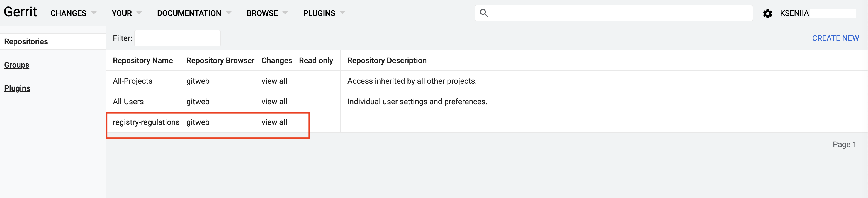Image resolution: width=868 pixels, height=198 pixels.
Task: Click the Changes column header
Action: [277, 61]
